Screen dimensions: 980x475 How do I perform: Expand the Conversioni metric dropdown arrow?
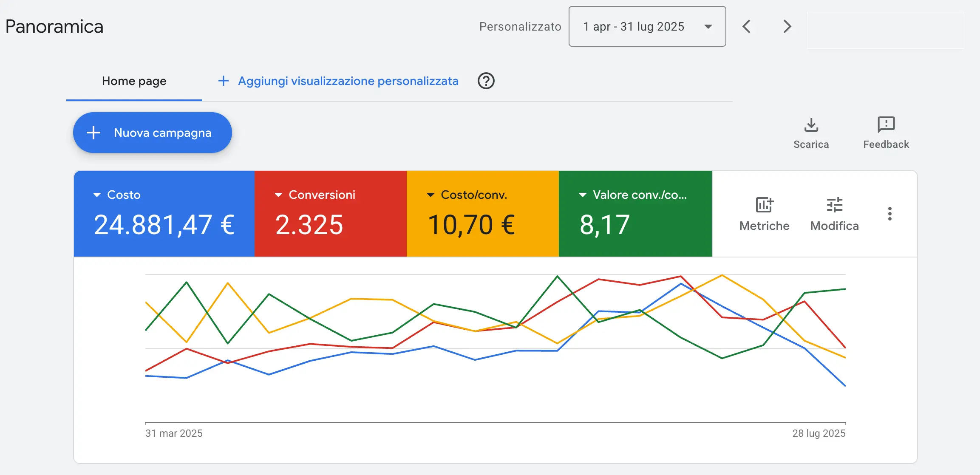coord(278,195)
